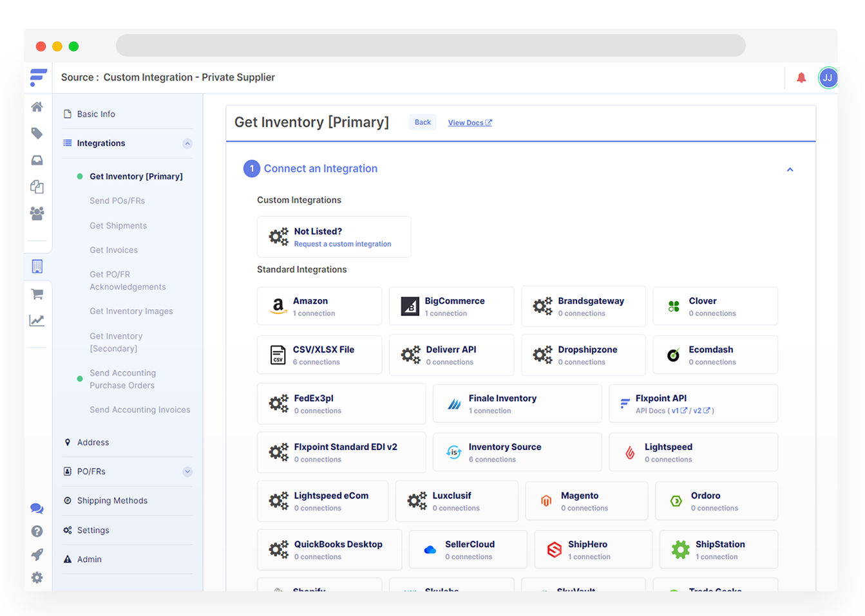Collapse the Integrations sidebar section

(x=187, y=144)
